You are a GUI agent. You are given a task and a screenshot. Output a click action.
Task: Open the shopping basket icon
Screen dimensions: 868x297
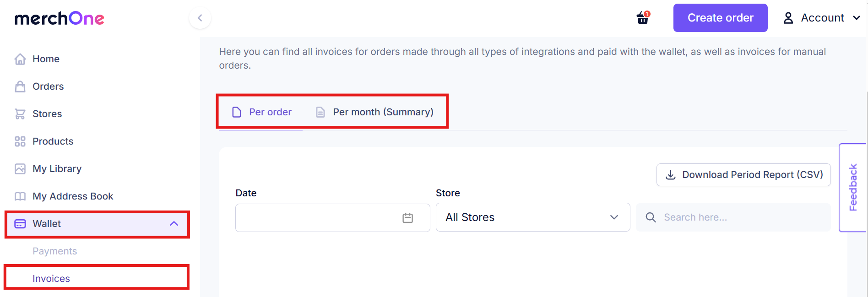pyautogui.click(x=643, y=18)
